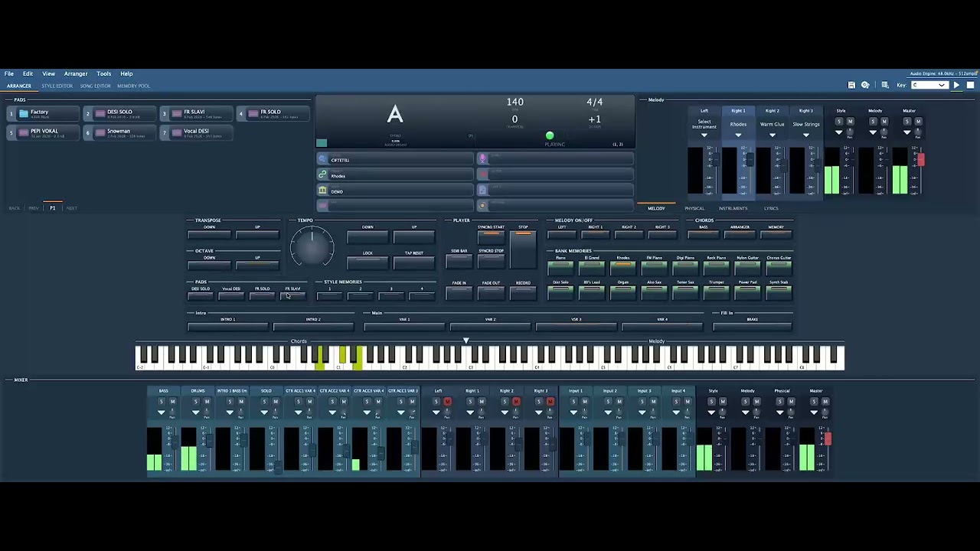980x551 pixels.
Task: Select the DESI SOLO pad bank
Action: point(119,113)
